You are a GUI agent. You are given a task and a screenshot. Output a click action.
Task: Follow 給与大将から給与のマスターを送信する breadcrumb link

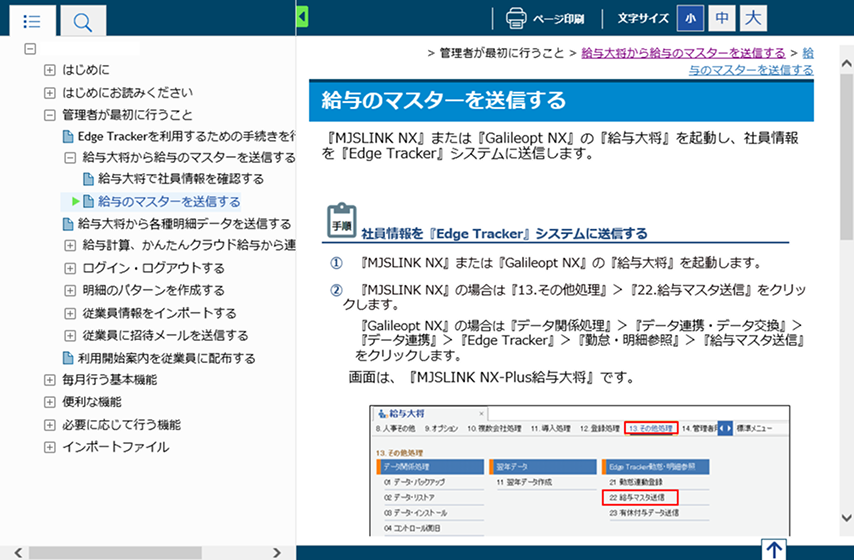684,53
